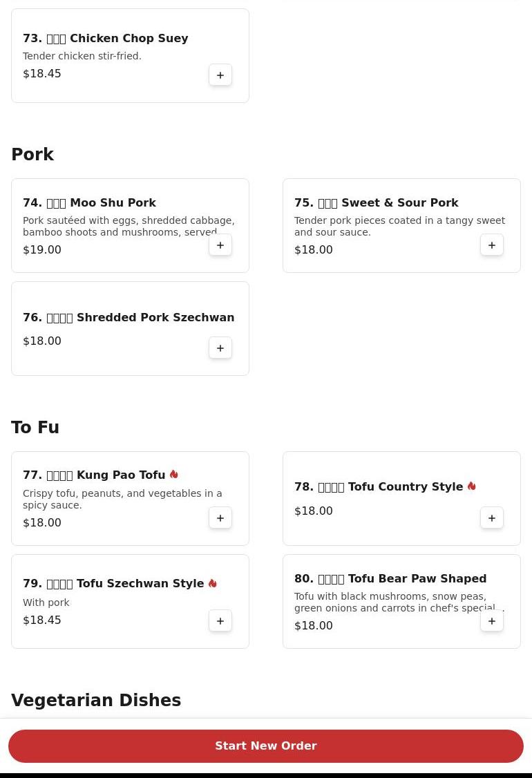Image resolution: width=532 pixels, height=778 pixels.
Task: Add Shredded Pork Szechwan to order
Action: 220,348
